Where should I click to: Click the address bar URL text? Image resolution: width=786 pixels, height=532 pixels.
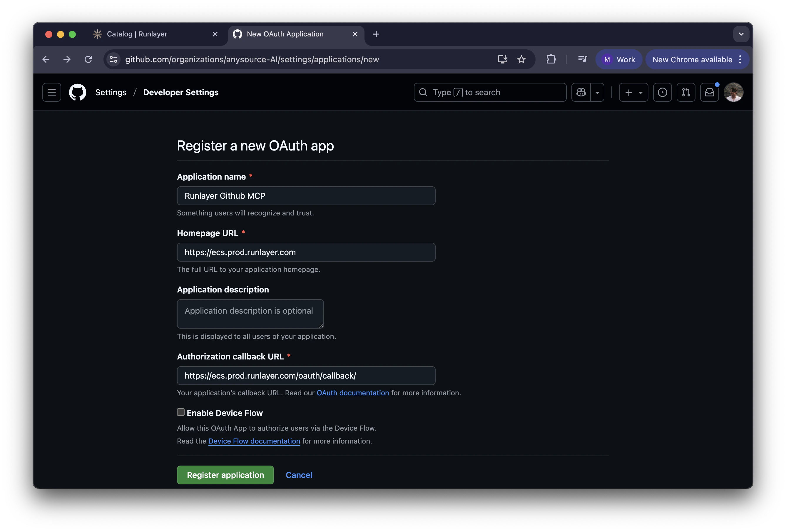(x=252, y=60)
